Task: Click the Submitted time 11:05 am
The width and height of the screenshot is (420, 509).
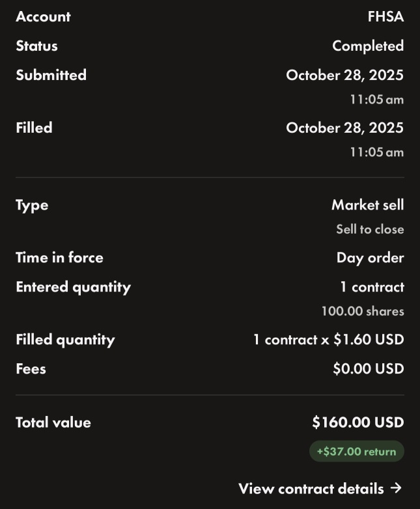Action: (377, 100)
